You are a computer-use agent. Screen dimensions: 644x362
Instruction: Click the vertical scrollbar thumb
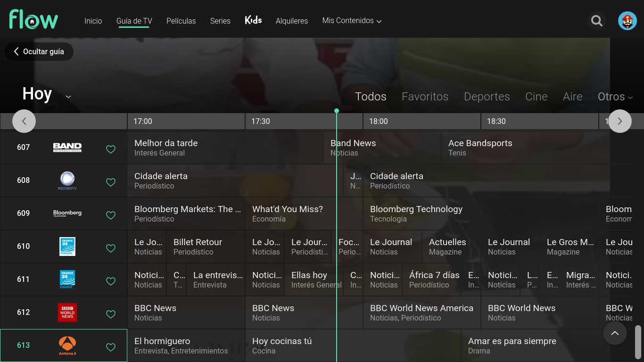click(638, 342)
